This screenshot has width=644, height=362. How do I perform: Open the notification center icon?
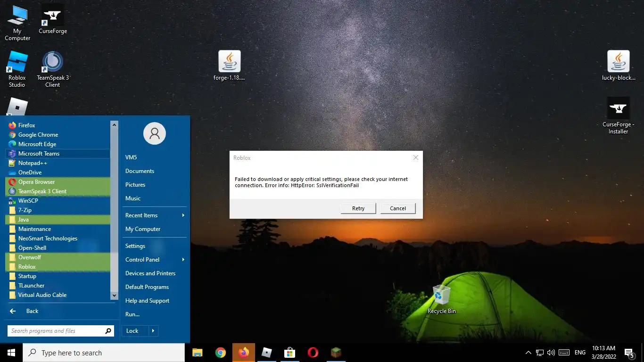pyautogui.click(x=629, y=353)
